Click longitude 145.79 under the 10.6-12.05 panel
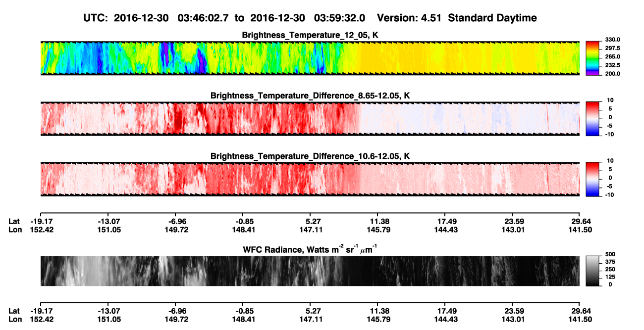 click(x=378, y=230)
